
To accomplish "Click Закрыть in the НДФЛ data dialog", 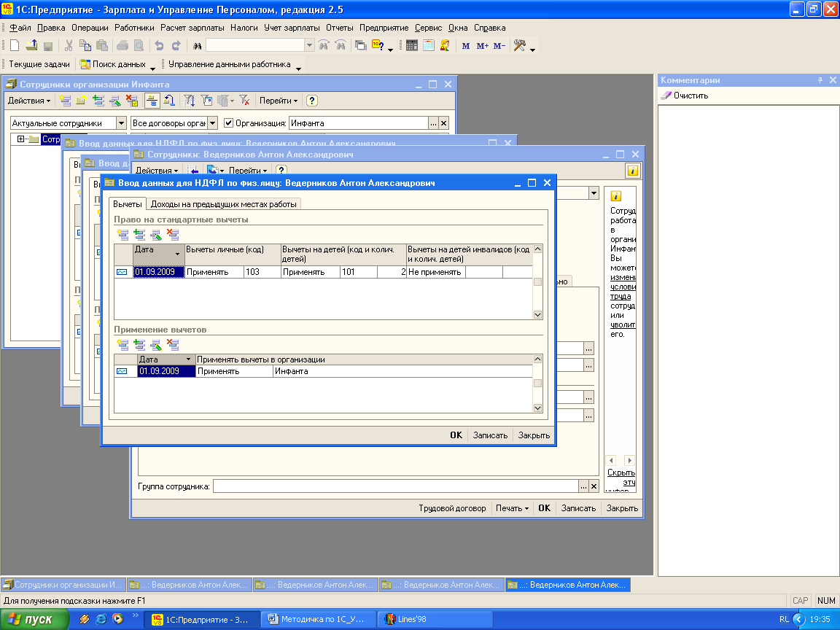I will (534, 435).
